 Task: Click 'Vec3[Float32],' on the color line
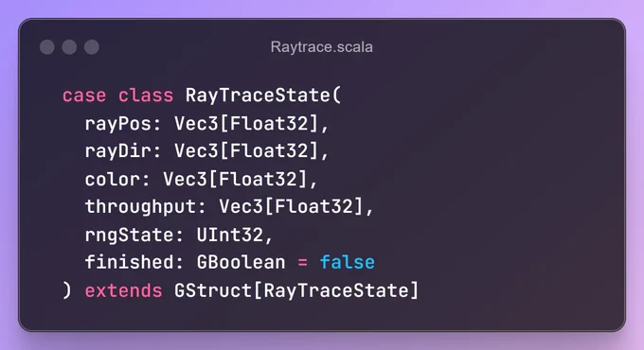pyautogui.click(x=241, y=180)
